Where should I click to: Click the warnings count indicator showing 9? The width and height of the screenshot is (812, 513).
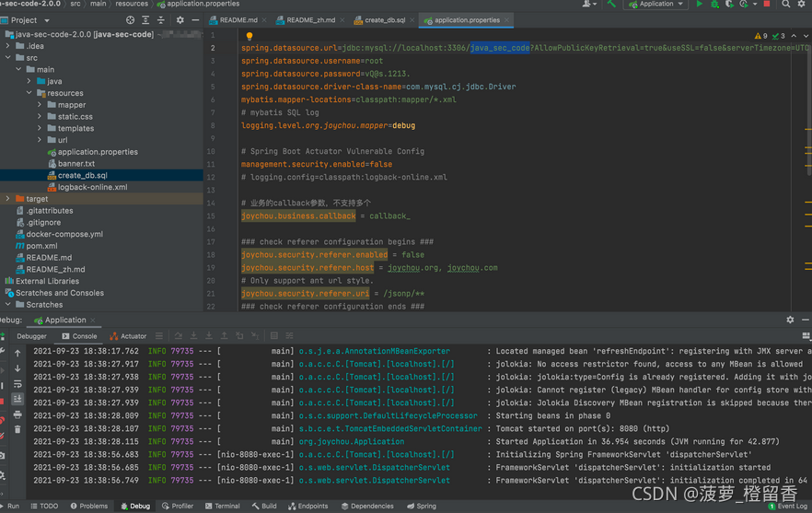point(760,36)
